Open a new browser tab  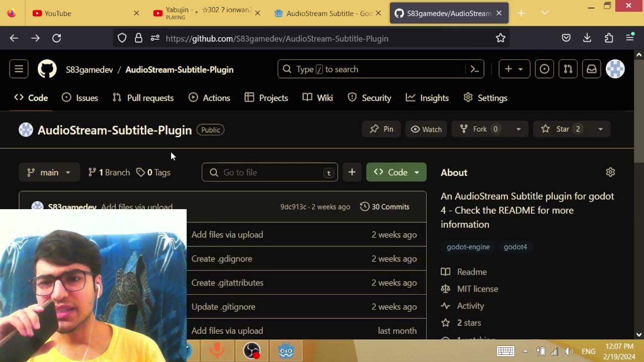(521, 14)
